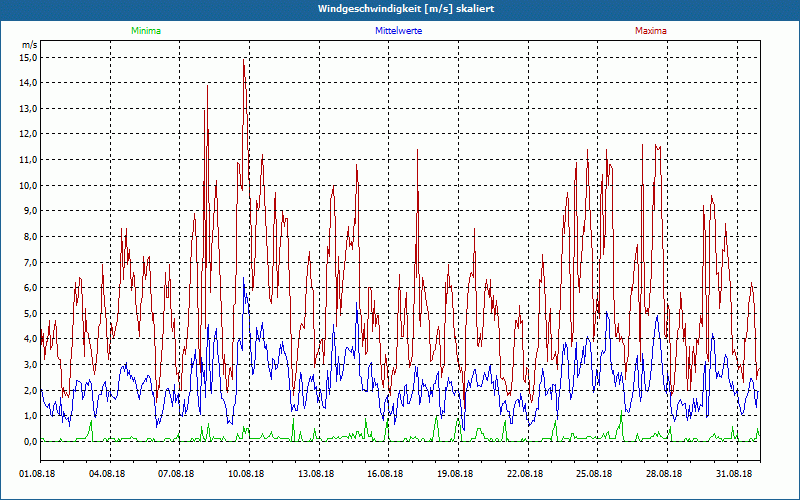Click the 01.08.18 date label

pos(37,474)
